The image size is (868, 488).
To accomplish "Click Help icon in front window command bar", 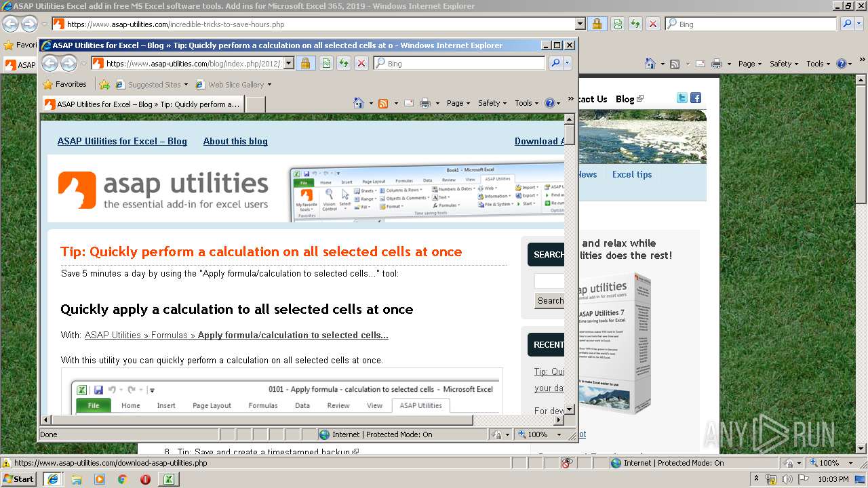I will pos(549,103).
